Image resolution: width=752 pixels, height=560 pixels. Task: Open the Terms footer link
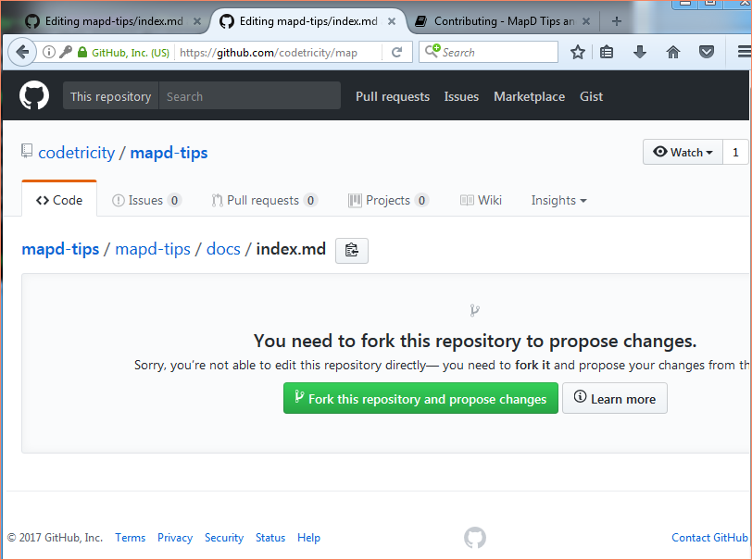click(x=130, y=538)
